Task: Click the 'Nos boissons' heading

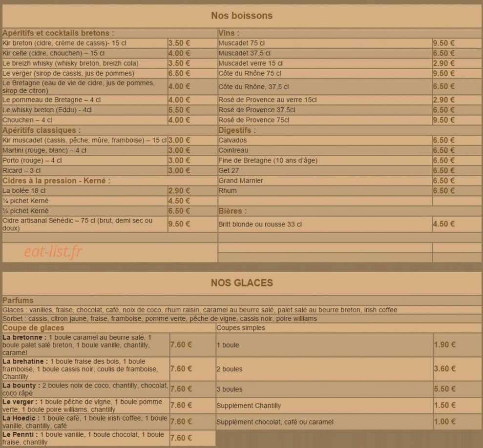Action: click(242, 16)
